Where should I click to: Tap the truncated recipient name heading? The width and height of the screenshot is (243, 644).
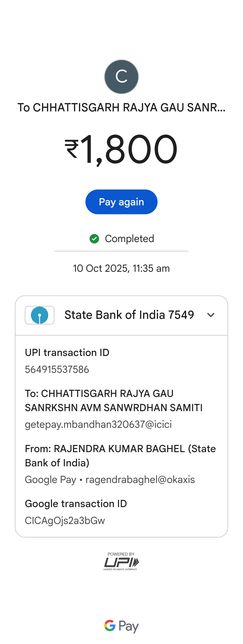(x=121, y=107)
